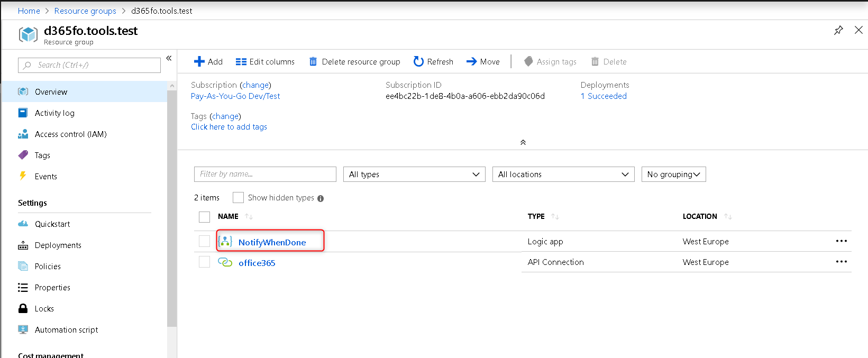Click the Delete resource group trash icon

313,62
